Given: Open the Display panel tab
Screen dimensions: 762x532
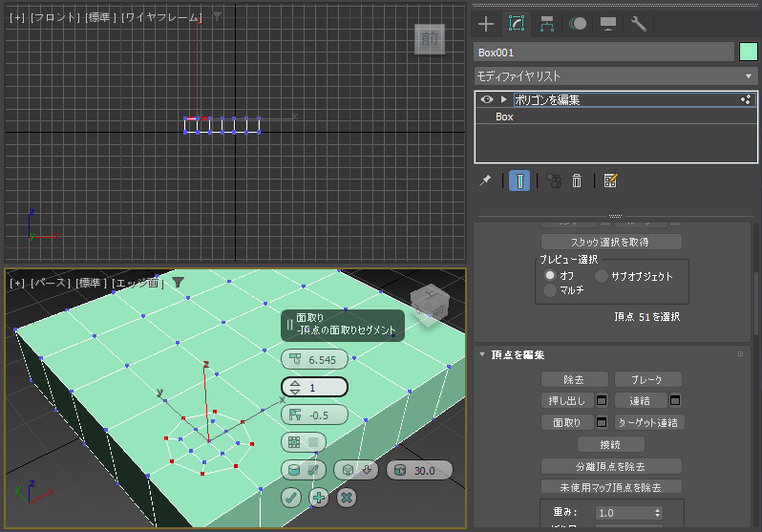Looking at the screenshot, I should (608, 23).
